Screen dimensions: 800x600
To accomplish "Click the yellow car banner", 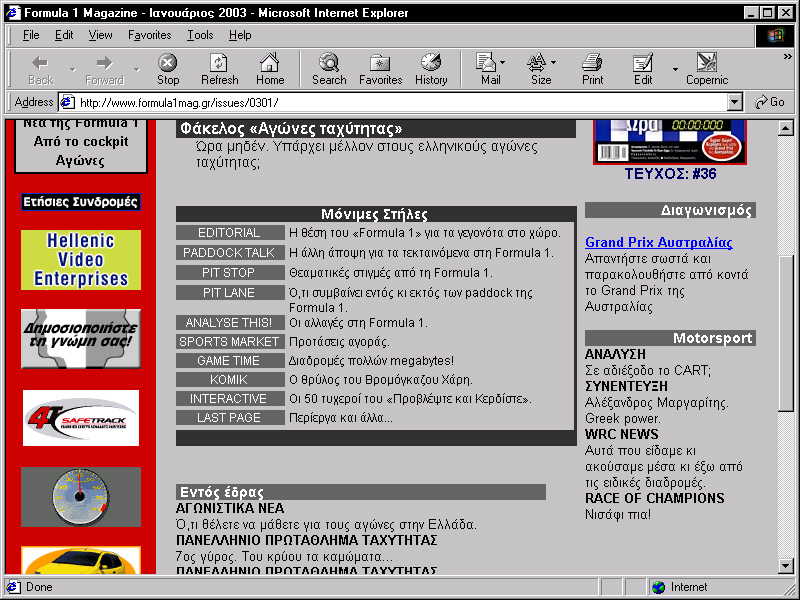I will coord(81,560).
